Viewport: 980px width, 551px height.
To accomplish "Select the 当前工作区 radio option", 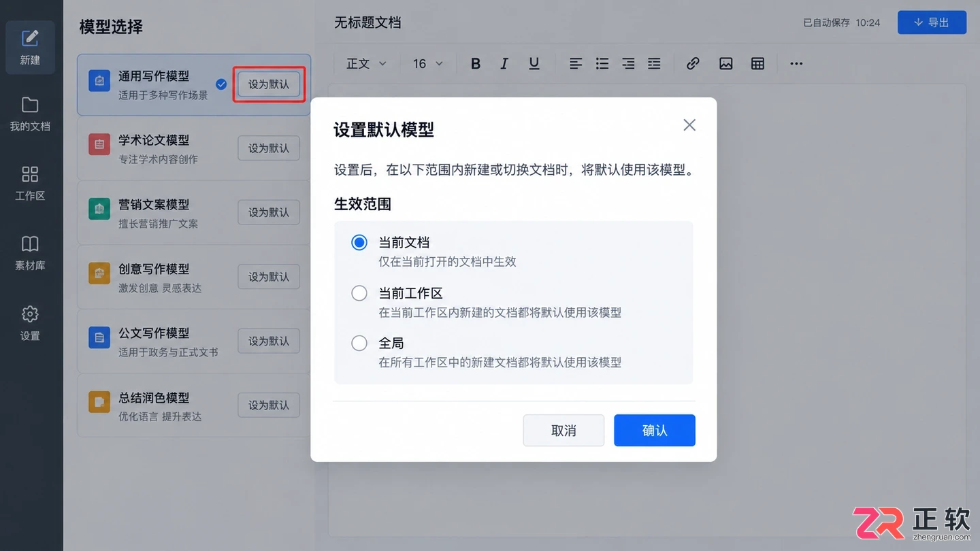I will coord(359,293).
